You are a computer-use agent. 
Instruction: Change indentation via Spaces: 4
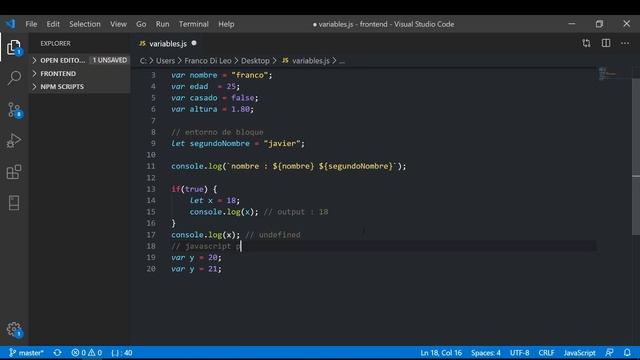point(486,353)
